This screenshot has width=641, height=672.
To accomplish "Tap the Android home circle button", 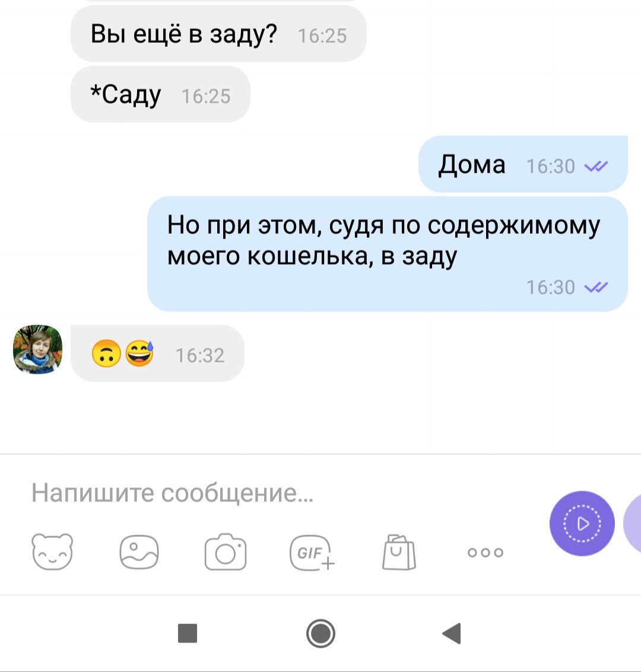I will (320, 633).
